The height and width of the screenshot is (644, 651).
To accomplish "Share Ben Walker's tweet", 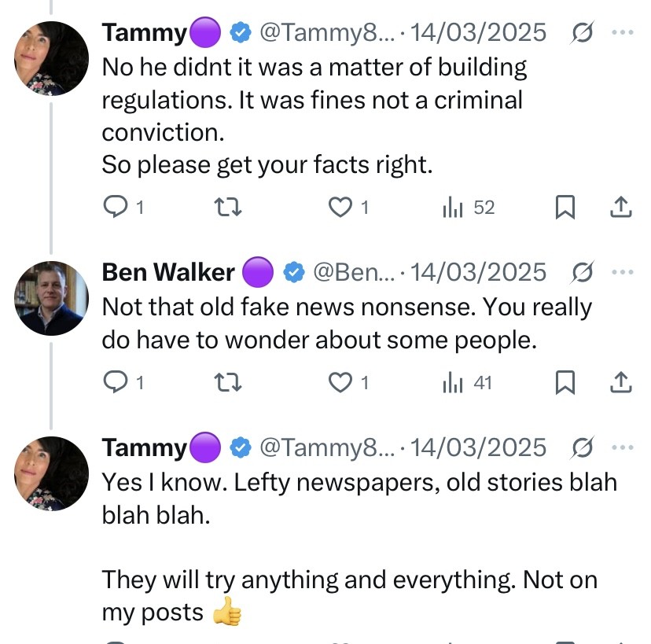I will click(621, 382).
